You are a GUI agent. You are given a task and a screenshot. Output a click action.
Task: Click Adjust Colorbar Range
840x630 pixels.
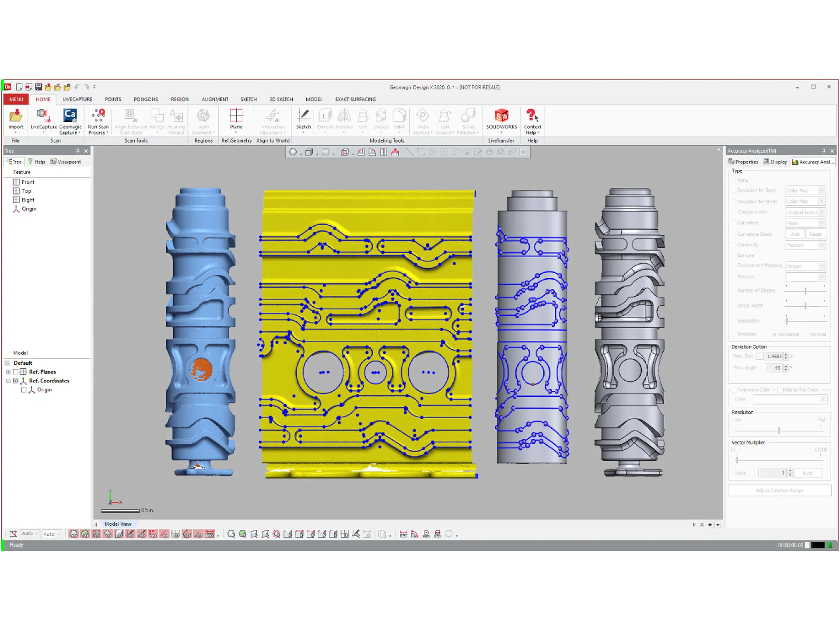[x=780, y=490]
